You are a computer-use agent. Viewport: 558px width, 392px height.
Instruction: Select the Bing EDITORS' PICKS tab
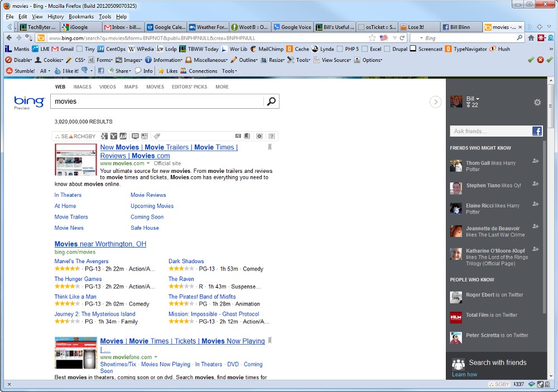tap(189, 87)
